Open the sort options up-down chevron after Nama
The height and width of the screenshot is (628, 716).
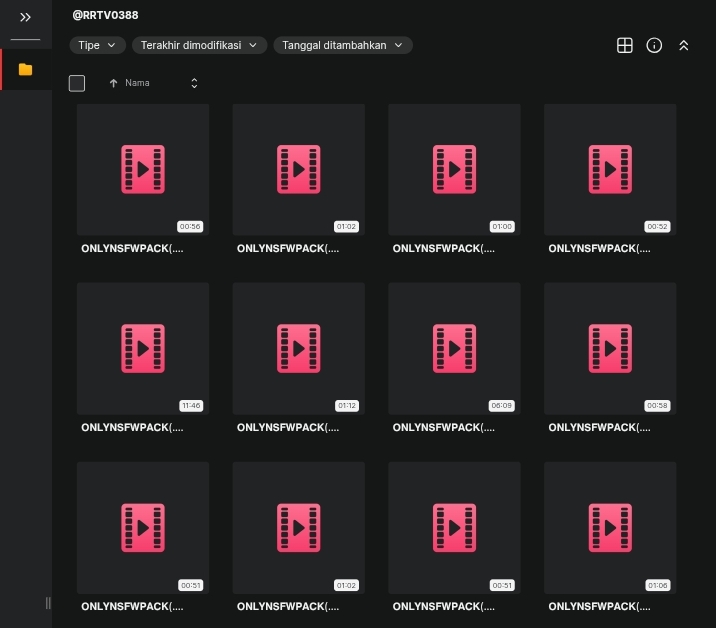tap(194, 83)
